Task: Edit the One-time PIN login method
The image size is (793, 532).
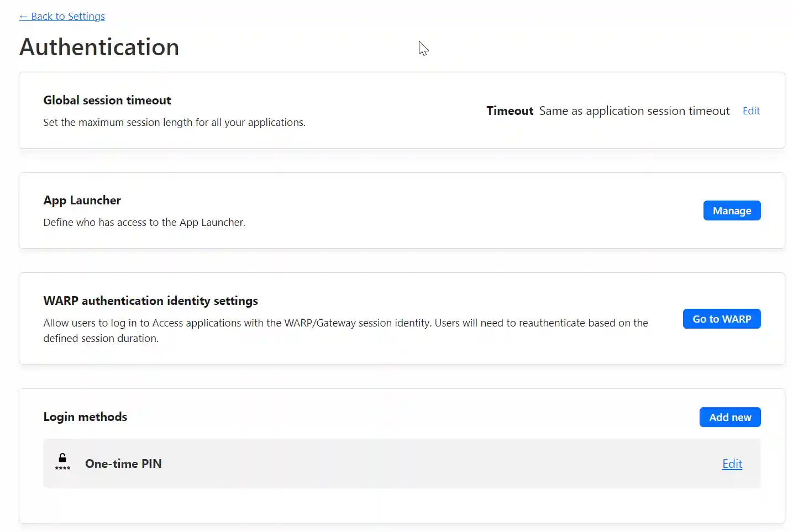Action: [x=732, y=463]
